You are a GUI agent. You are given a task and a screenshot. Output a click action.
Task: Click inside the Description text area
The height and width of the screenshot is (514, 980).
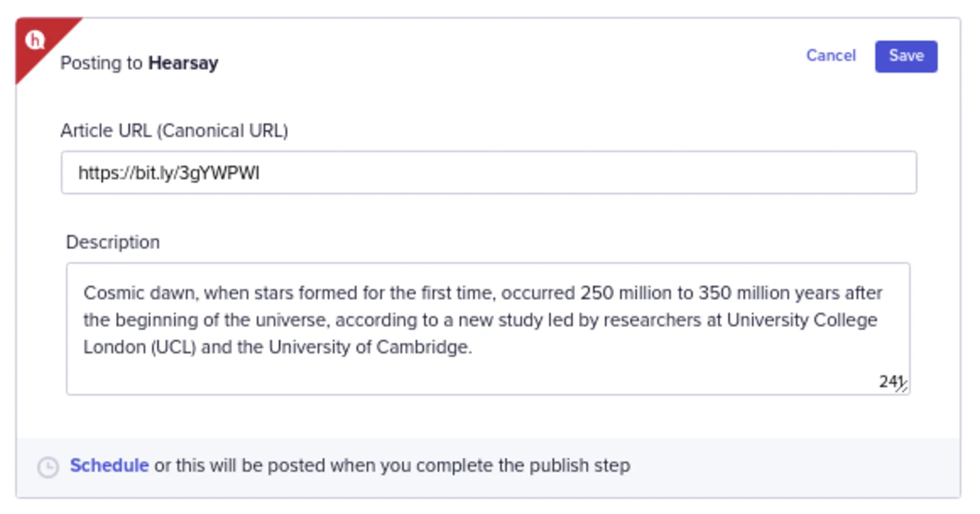[488, 329]
